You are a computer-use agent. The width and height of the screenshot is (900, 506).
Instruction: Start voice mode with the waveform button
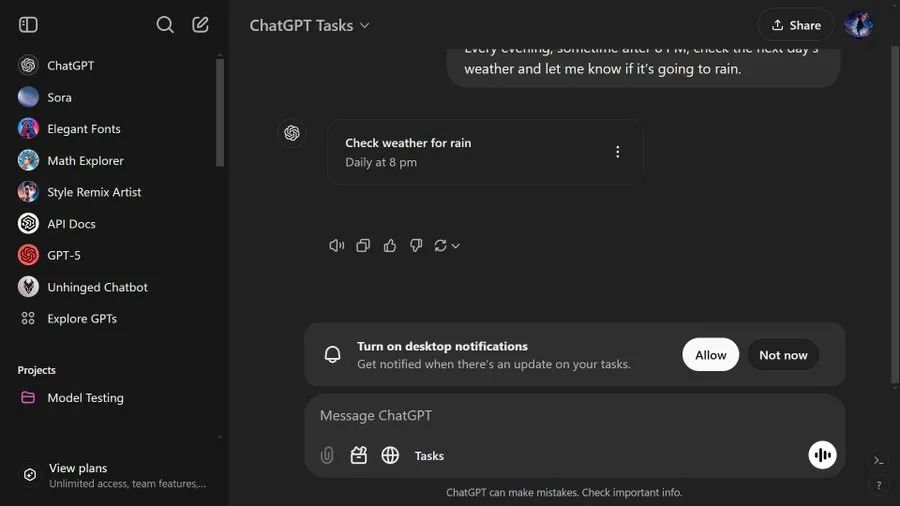pyautogui.click(x=822, y=455)
